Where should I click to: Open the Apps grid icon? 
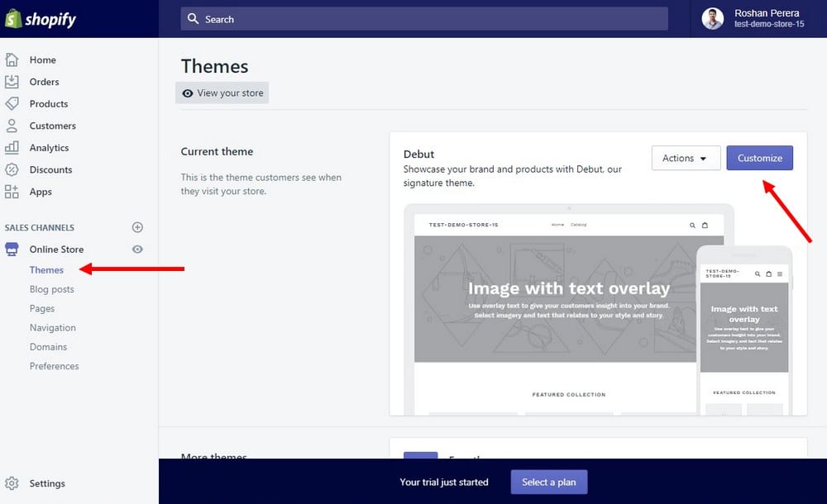[12, 192]
